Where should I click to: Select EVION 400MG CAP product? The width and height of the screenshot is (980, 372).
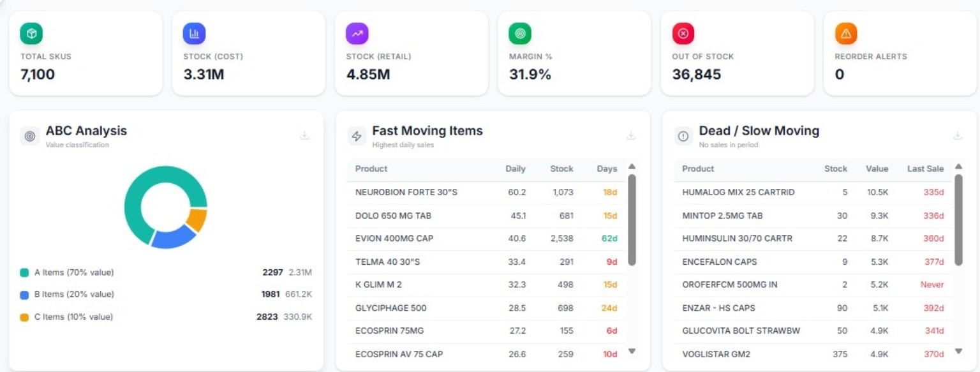pyautogui.click(x=394, y=239)
